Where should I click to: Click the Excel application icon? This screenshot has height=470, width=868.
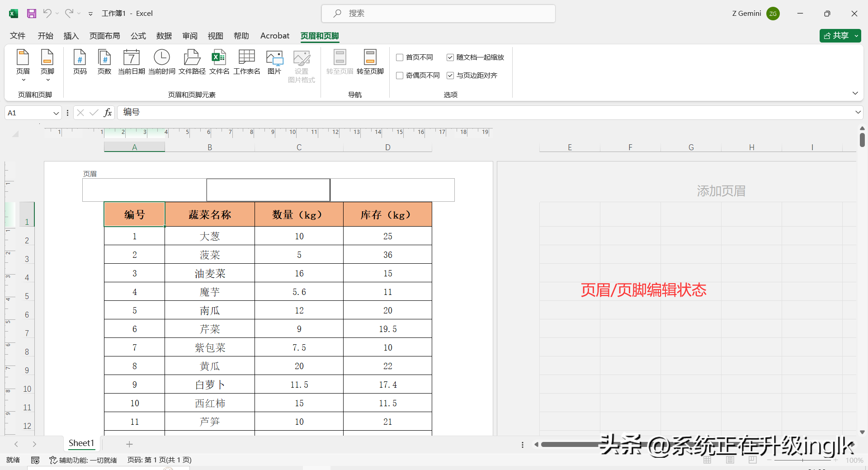[14, 14]
